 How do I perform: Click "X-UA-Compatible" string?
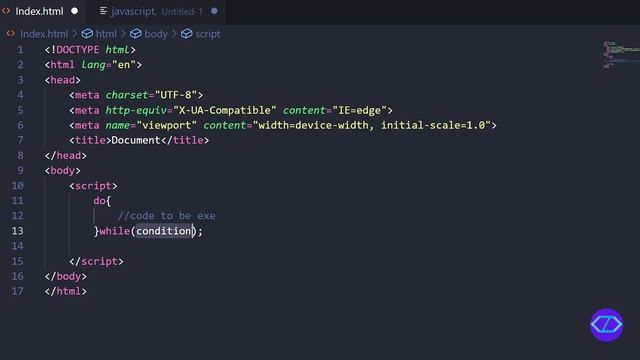pos(224,110)
